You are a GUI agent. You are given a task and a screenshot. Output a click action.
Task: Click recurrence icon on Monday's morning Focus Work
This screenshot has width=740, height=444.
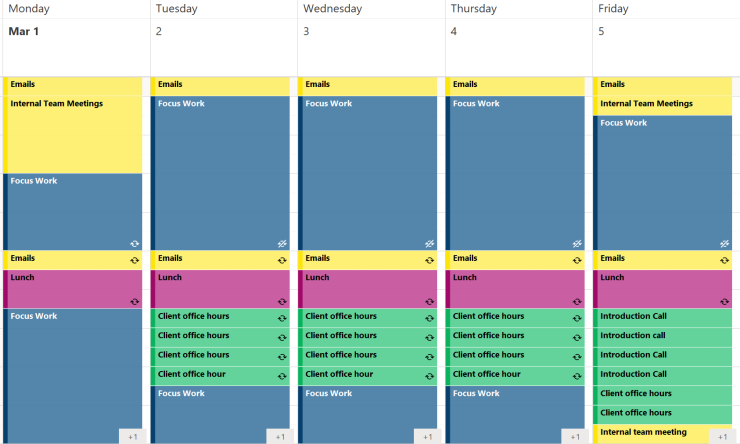(x=135, y=243)
